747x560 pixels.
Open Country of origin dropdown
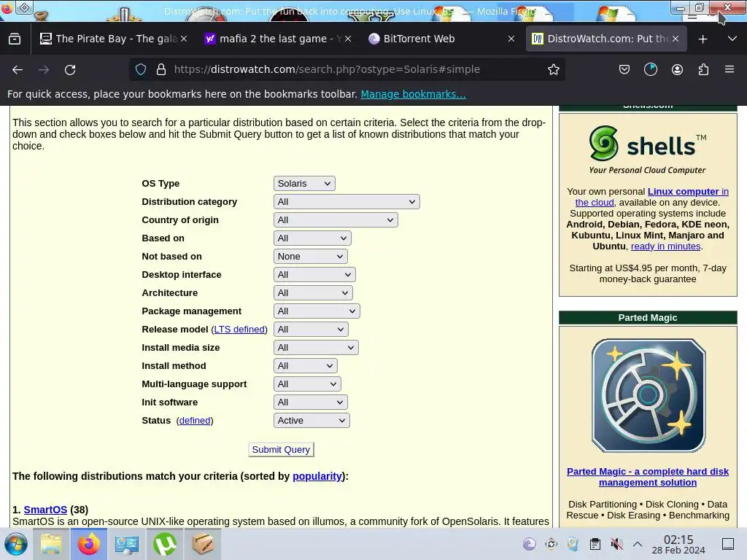[x=336, y=220]
